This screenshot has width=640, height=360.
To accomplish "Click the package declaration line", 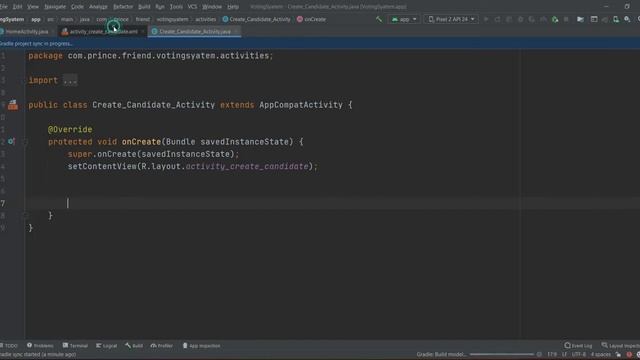I will click(151, 56).
